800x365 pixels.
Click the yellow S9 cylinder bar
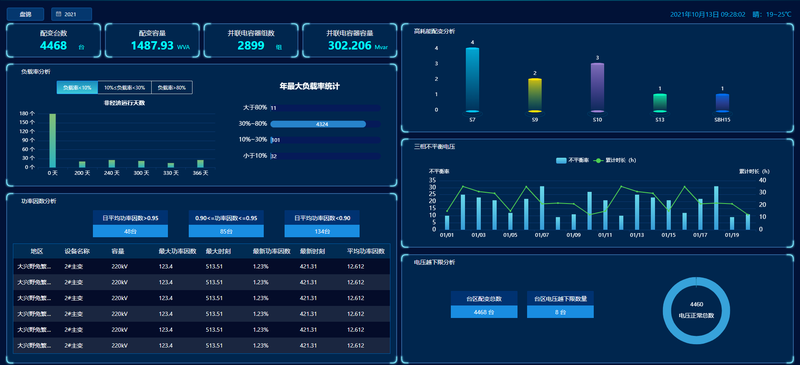[x=535, y=95]
